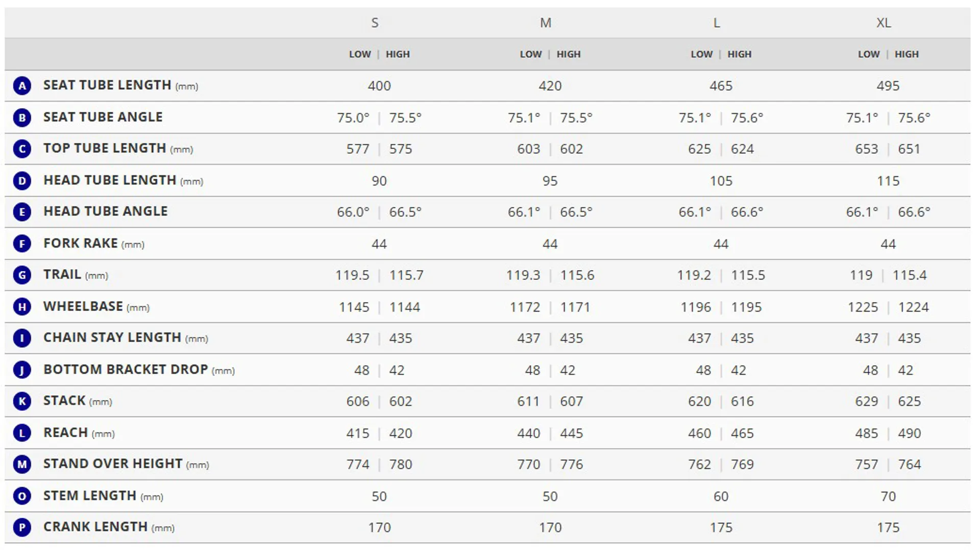This screenshot has width=980, height=550.
Task: Click the blue A icon for Seat Tube Length
Action: click(22, 86)
